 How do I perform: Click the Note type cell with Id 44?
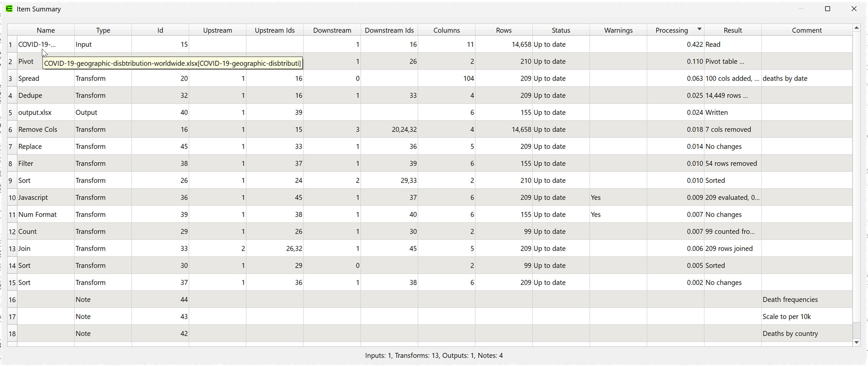click(103, 299)
